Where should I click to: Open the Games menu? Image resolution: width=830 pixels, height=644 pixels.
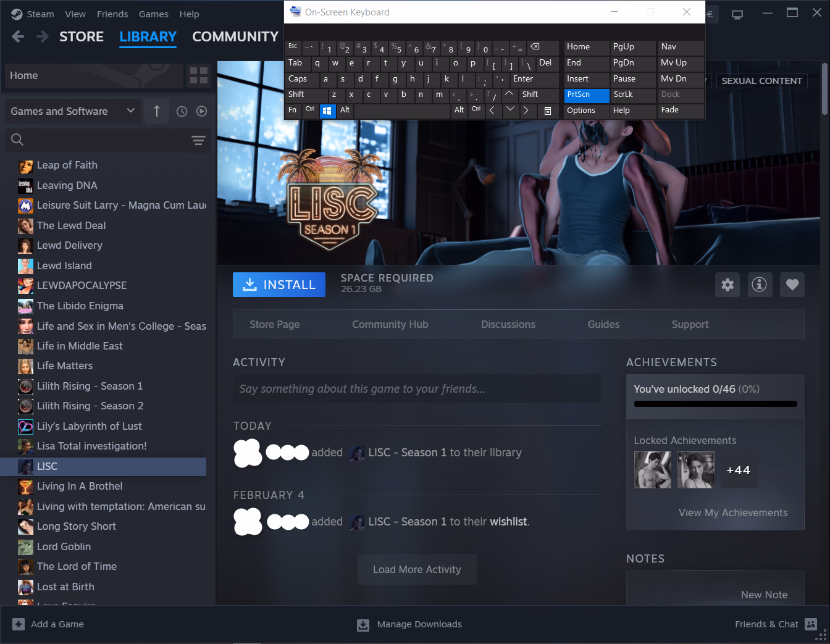coord(154,14)
